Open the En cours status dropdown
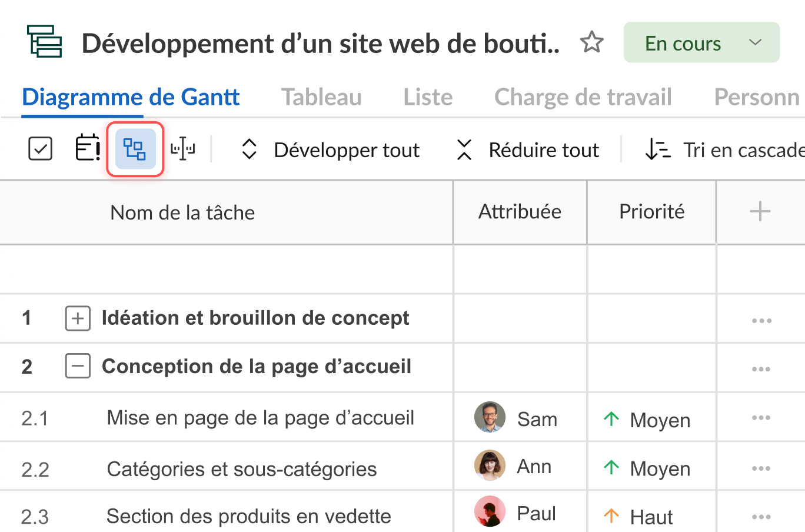The height and width of the screenshot is (532, 805). (701, 42)
